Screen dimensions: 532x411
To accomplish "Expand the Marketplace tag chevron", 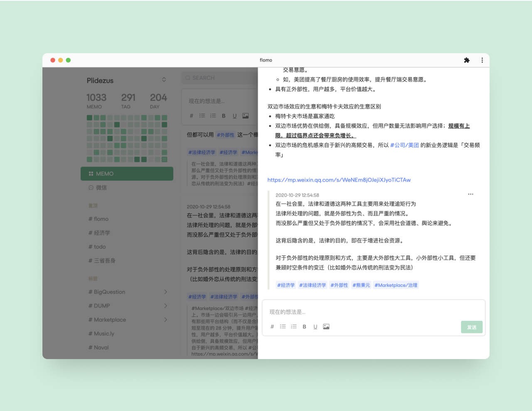I will 165,320.
